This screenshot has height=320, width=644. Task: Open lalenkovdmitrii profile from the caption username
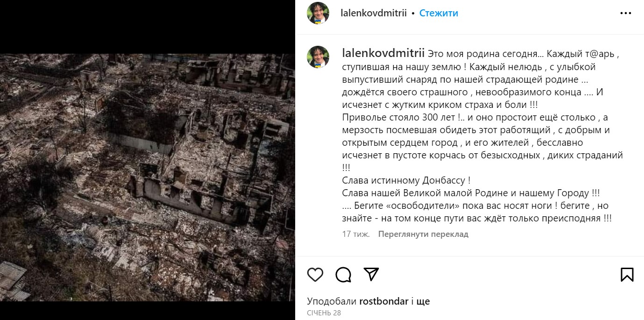click(383, 53)
